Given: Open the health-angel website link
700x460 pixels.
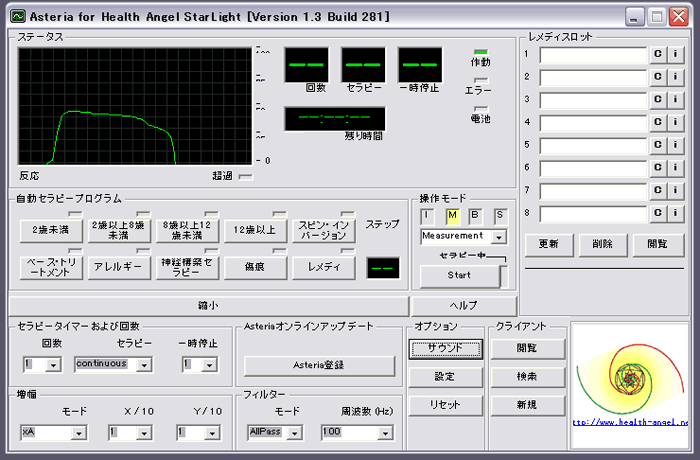Looking at the screenshot, I should 630,423.
